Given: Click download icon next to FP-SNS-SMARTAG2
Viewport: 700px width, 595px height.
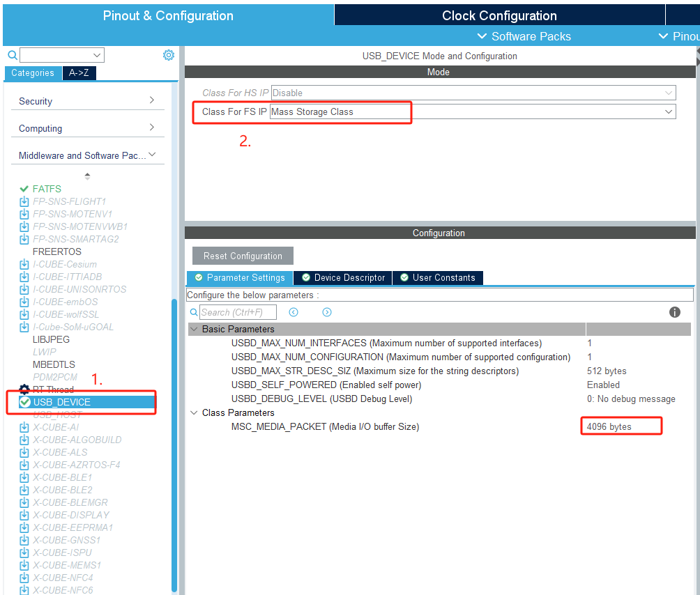Looking at the screenshot, I should 24,239.
